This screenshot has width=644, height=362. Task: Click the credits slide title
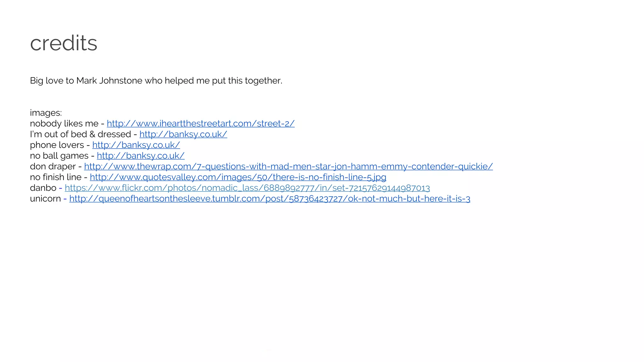pyautogui.click(x=64, y=43)
